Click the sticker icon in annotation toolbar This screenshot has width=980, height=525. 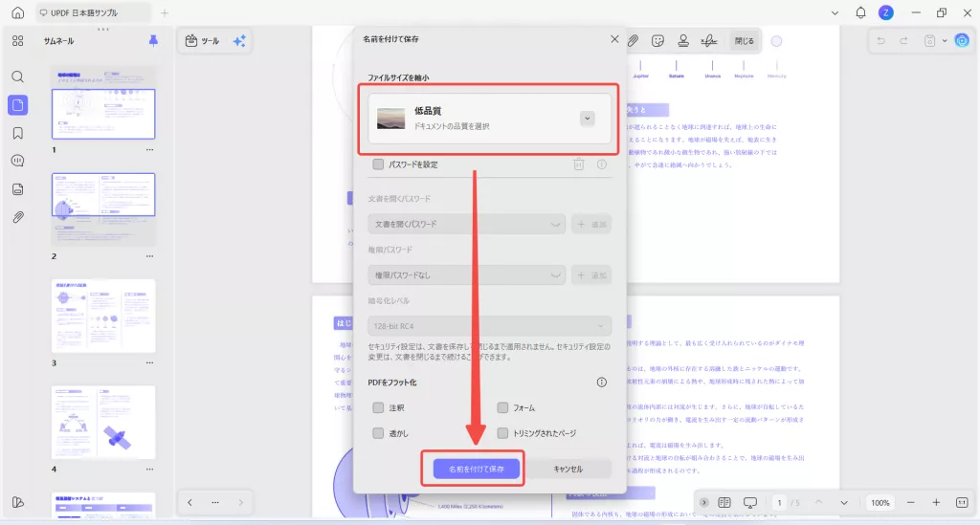657,40
